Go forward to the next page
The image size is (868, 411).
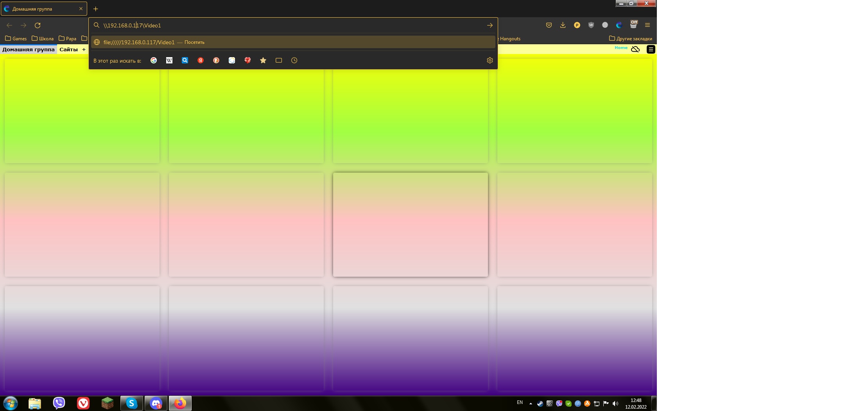click(23, 25)
